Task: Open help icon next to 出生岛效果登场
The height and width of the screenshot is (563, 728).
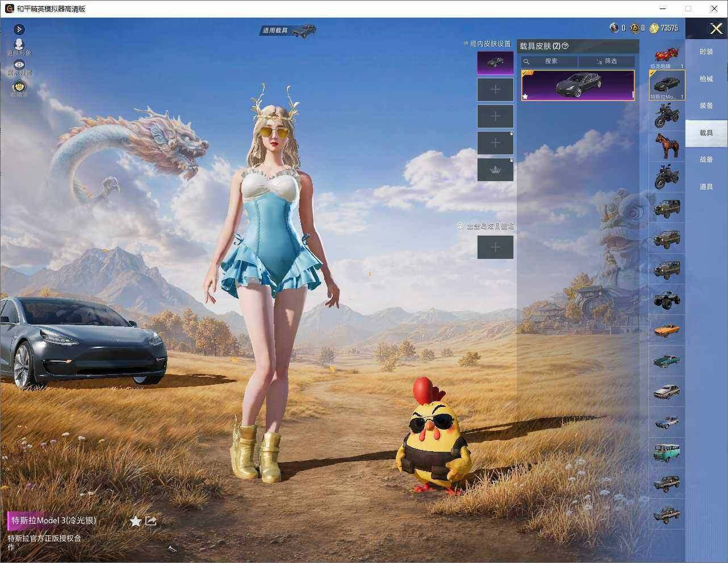Action: coord(461,226)
